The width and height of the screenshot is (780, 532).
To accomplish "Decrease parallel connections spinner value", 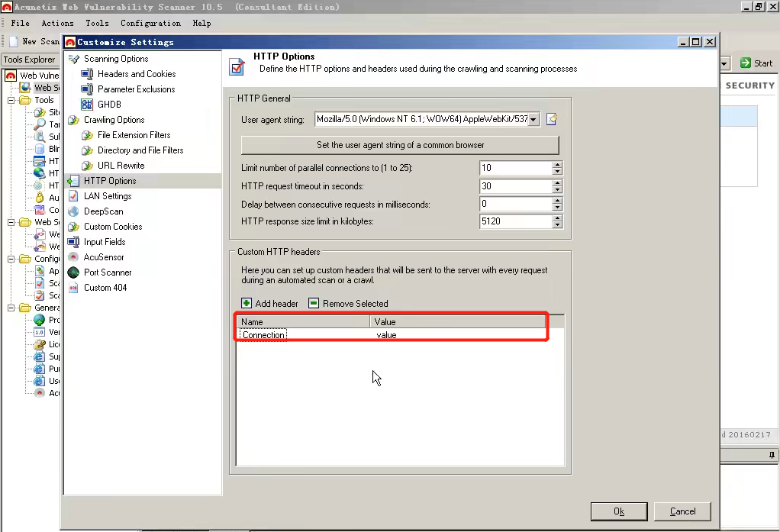I will coord(557,171).
